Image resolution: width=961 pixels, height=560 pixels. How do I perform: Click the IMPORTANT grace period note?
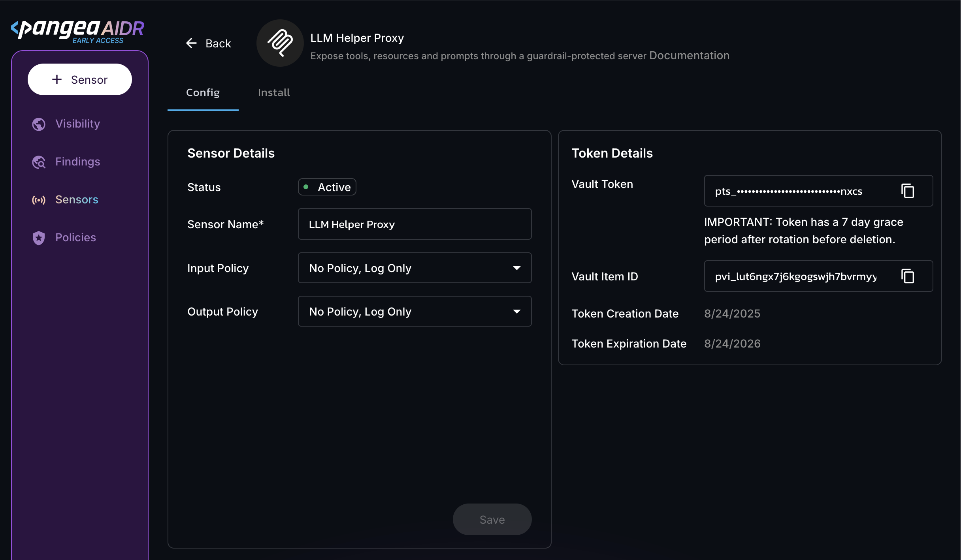tap(804, 231)
